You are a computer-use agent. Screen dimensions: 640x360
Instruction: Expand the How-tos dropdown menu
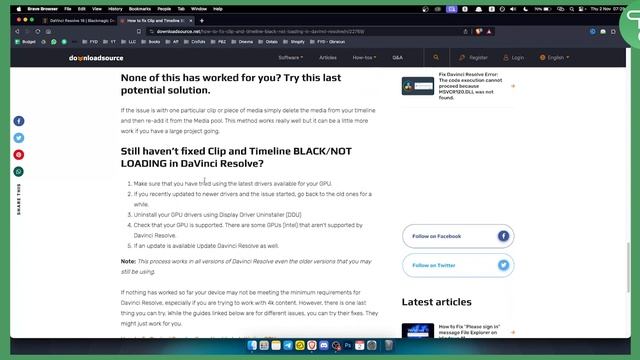tap(364, 58)
